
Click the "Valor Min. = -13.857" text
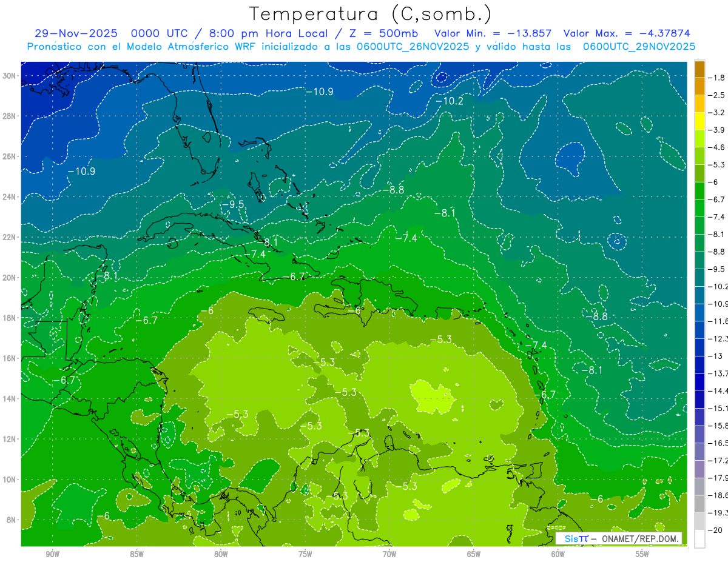[x=493, y=33]
